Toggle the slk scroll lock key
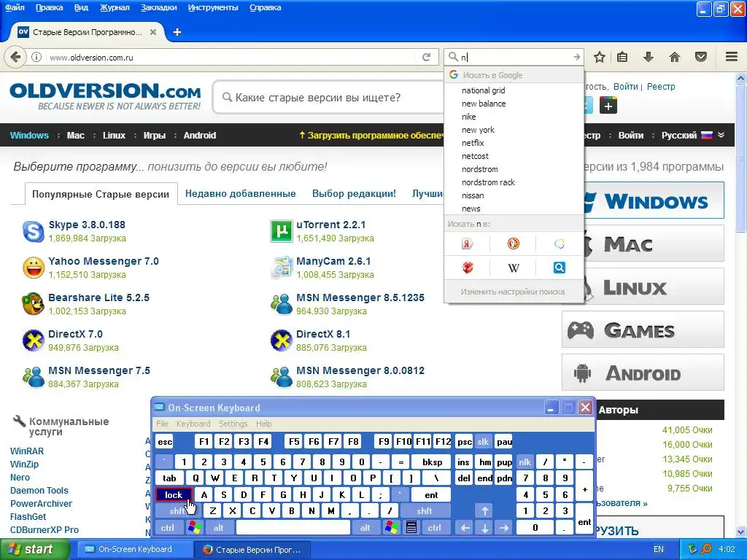Image resolution: width=747 pixels, height=560 pixels. click(x=483, y=442)
